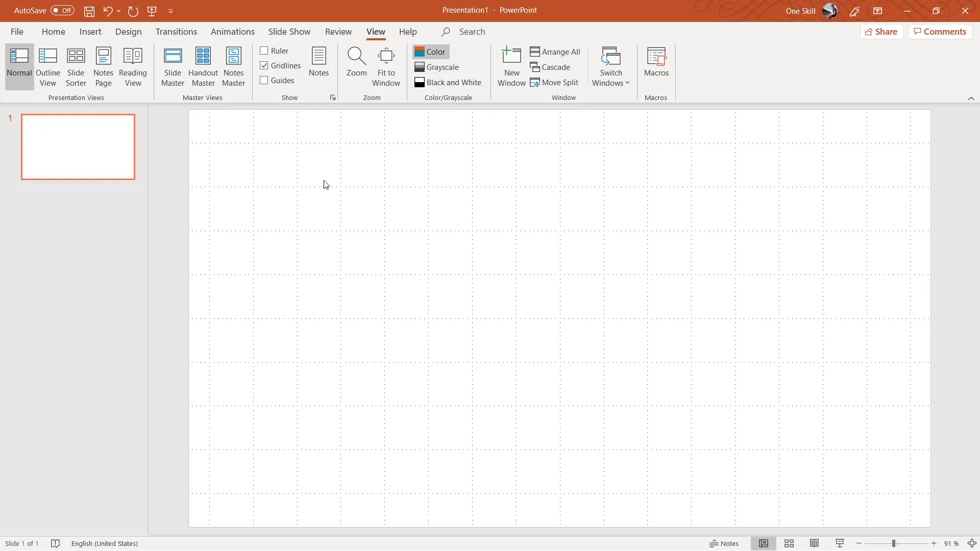Click the Search box
Viewport: 980px width, 551px height.
(472, 32)
